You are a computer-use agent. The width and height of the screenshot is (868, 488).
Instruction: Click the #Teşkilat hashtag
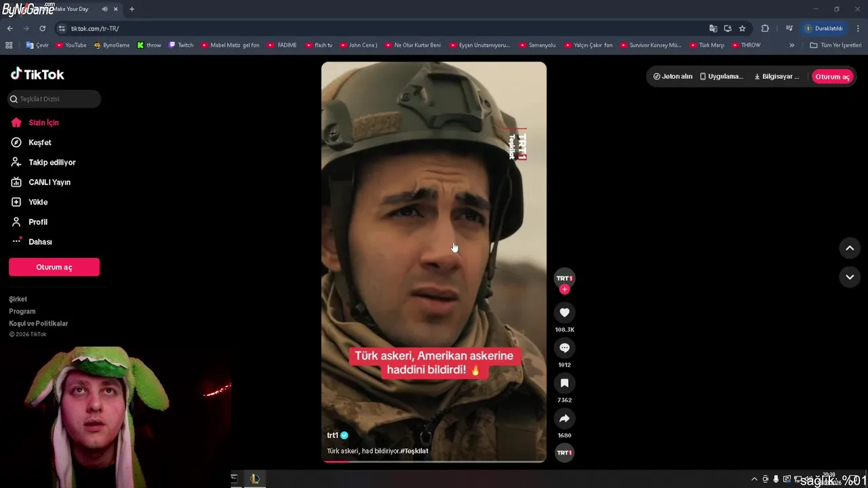(414, 451)
